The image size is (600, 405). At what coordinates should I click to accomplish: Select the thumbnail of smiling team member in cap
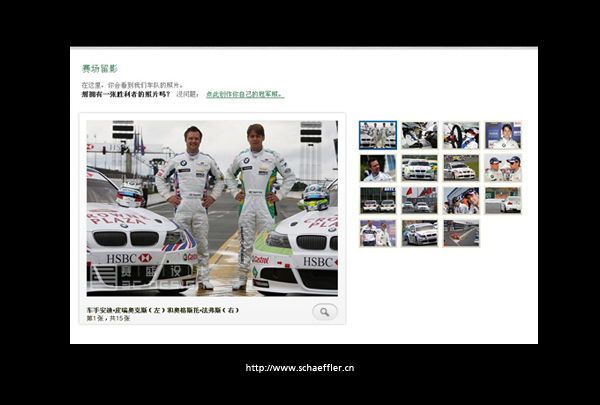coord(461,200)
